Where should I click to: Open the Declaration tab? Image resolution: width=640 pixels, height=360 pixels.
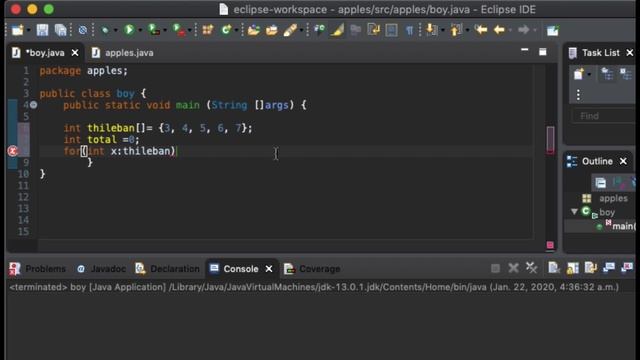click(167, 269)
